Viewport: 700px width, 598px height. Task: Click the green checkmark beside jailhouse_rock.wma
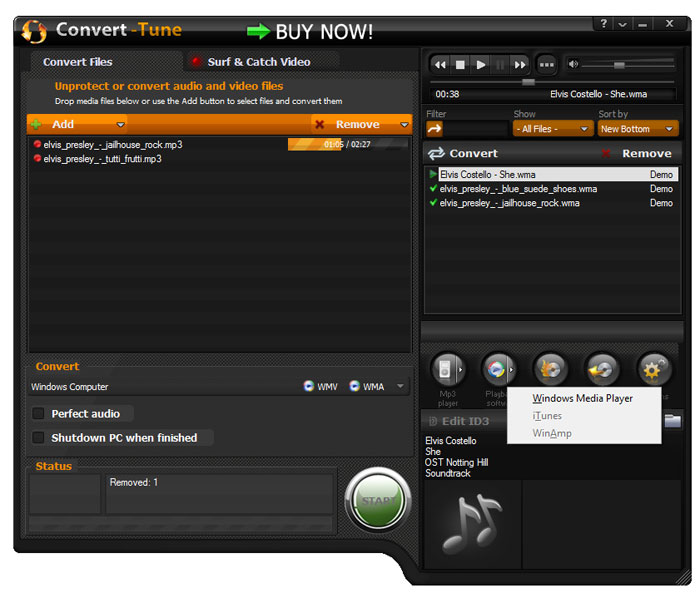click(433, 203)
